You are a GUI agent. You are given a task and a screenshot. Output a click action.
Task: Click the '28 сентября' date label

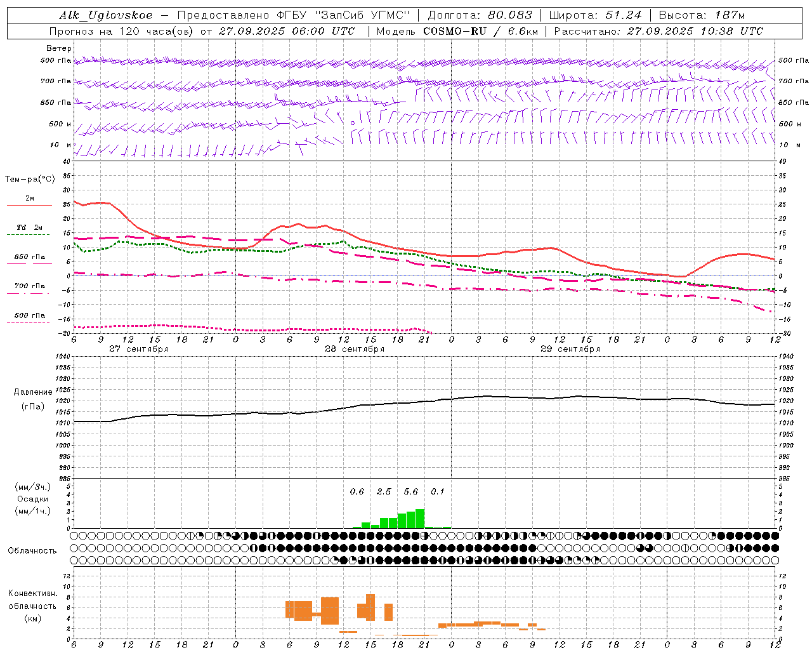[x=354, y=349]
